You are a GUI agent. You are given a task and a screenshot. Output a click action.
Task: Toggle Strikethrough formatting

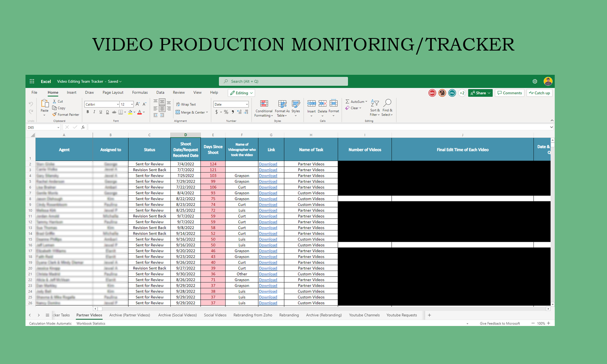(x=114, y=112)
